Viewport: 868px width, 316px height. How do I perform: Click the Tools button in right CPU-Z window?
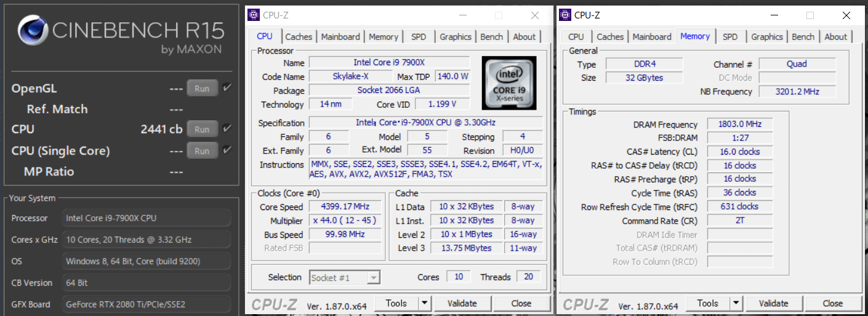pos(708,303)
